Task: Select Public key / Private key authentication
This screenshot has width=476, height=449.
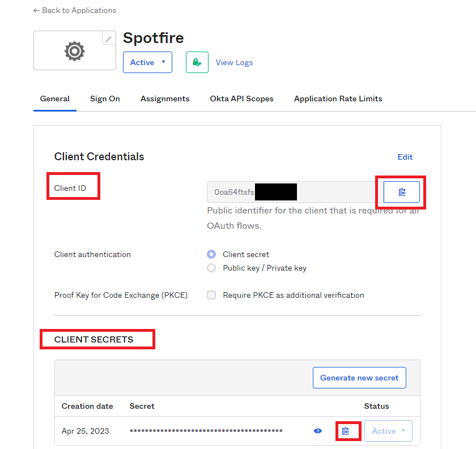Action: click(x=211, y=268)
